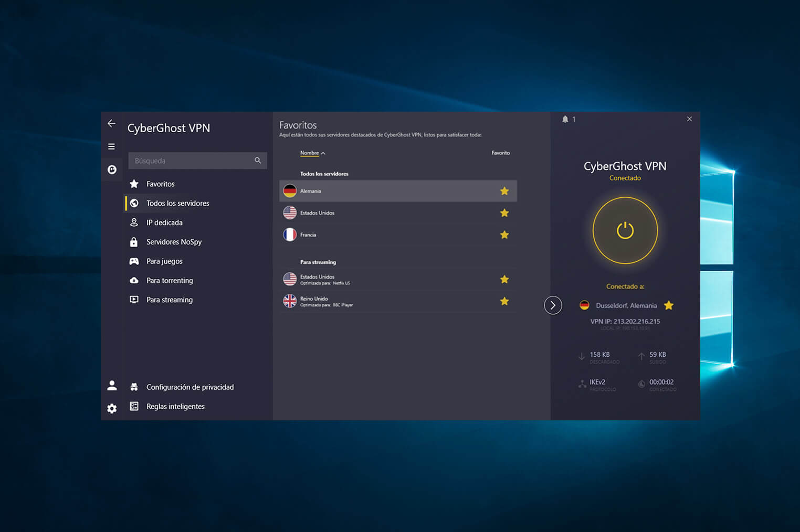The image size is (800, 532).
Task: Click the Todos los servidores section heading
Action: coord(324,174)
